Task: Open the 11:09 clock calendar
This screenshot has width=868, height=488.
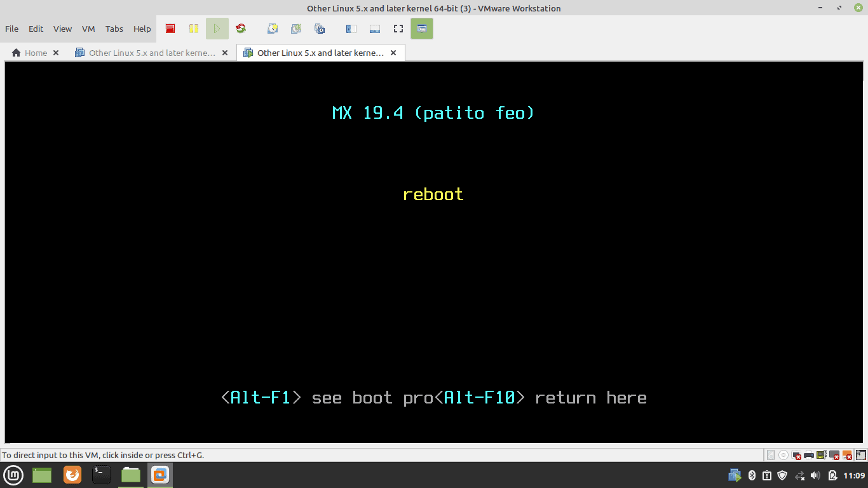Action: coord(854,475)
